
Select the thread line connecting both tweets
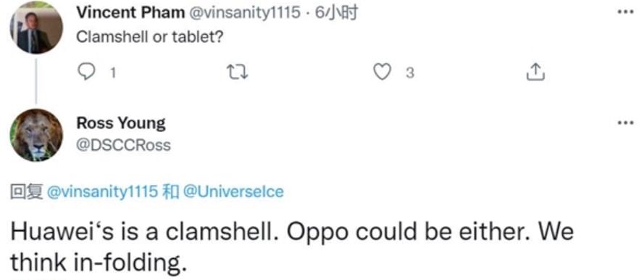coord(36,81)
